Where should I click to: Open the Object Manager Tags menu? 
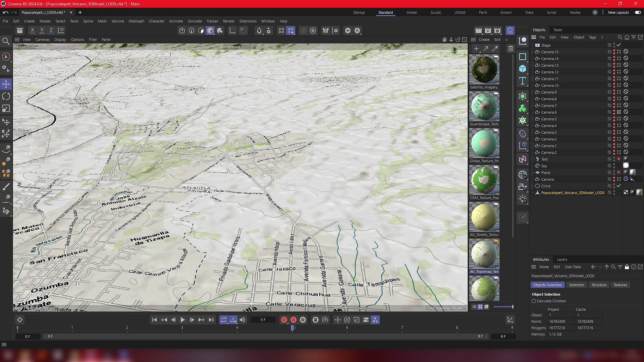pyautogui.click(x=592, y=37)
